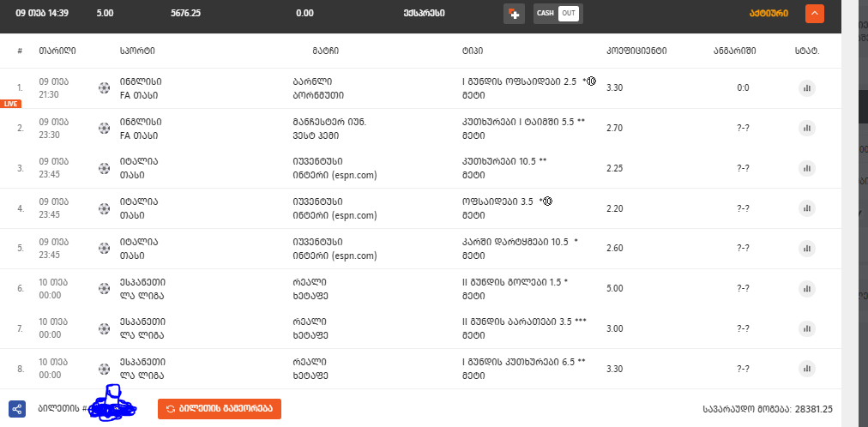Click მანჩესტერ იუნ. ვესტ ჰემი match
Viewport: 868px width, 427px height.
point(329,129)
